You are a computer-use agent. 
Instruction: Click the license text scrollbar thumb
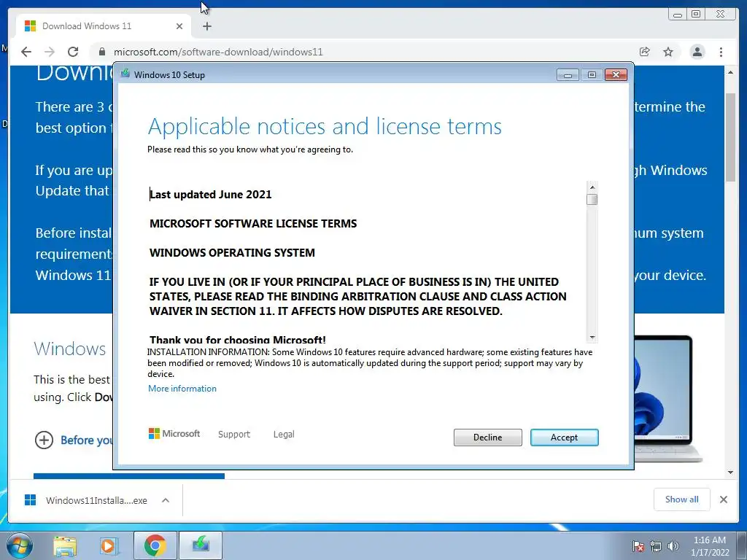592,199
